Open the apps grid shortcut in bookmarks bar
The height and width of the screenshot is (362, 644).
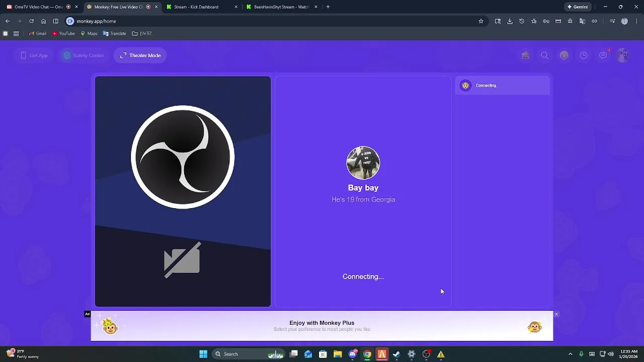pyautogui.click(x=16, y=34)
